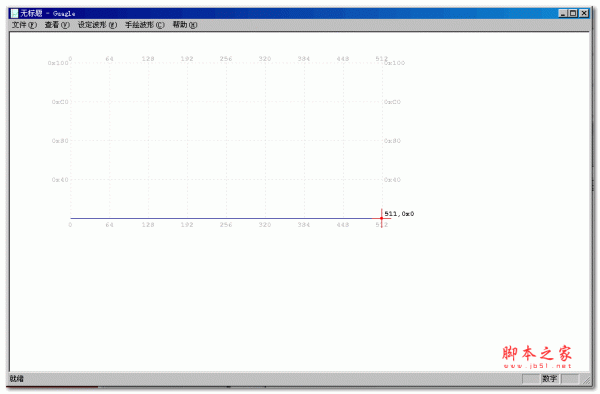Open the 查看(V) menu
Viewport: 600px width, 394px height.
57,25
